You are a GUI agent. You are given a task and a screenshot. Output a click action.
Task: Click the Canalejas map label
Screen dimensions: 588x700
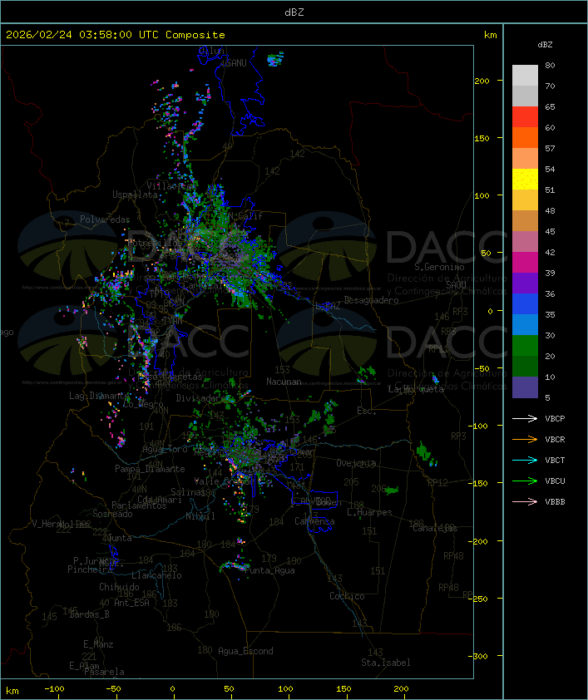[x=435, y=529]
